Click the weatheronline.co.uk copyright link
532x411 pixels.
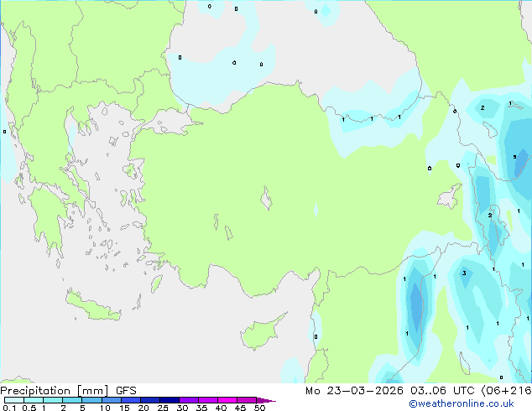[462, 403]
